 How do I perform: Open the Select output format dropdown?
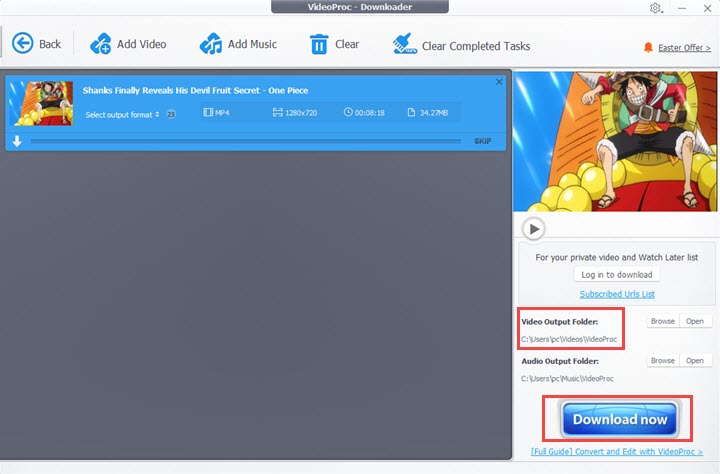click(122, 114)
